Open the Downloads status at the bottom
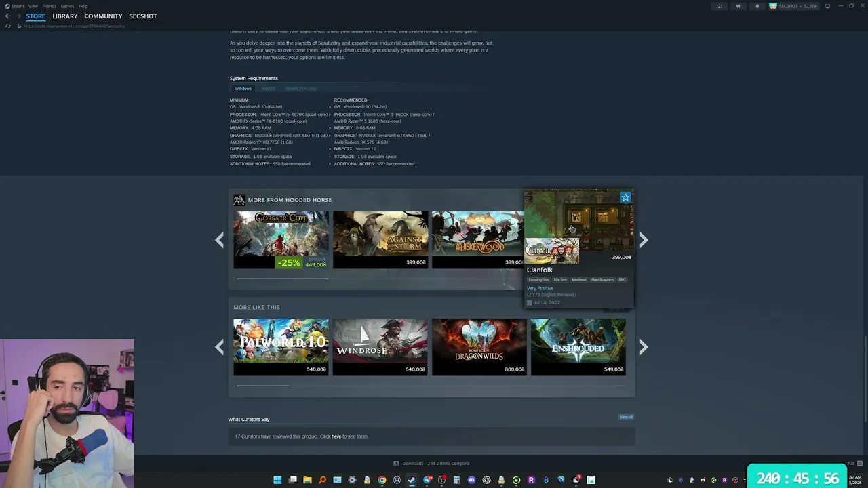Viewport: 868px width, 488px height. click(x=431, y=464)
